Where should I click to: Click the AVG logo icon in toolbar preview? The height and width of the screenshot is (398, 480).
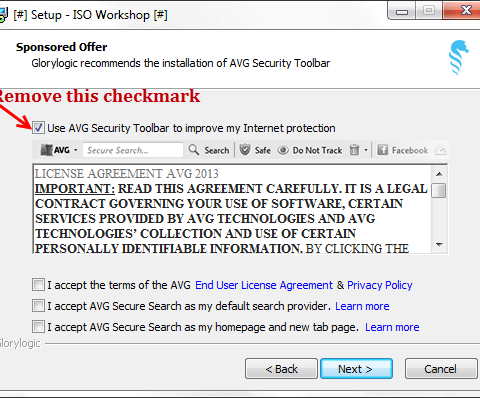coord(47,150)
